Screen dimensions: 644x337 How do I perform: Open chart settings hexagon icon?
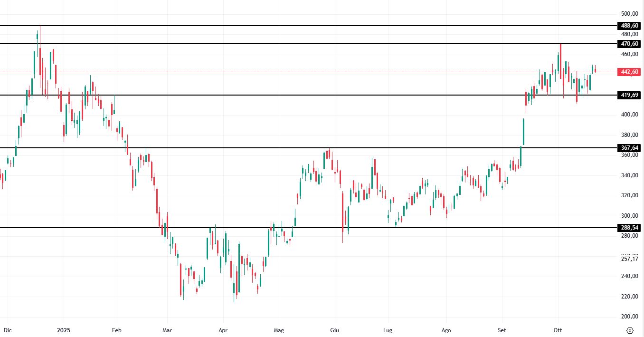pos(630,330)
